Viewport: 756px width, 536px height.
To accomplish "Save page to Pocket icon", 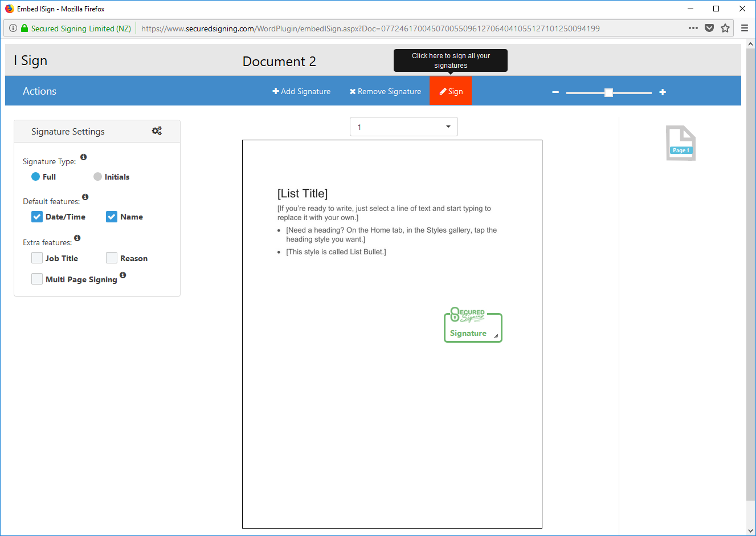I will [709, 28].
